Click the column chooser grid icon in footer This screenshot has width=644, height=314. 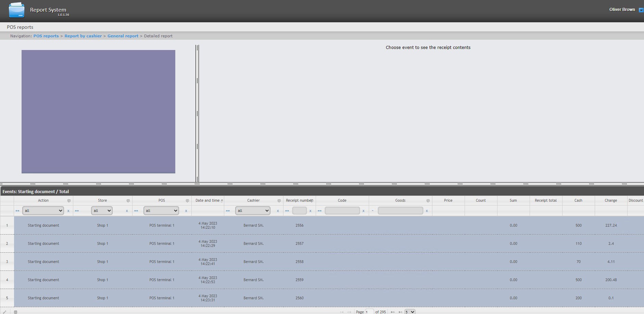pyautogui.click(x=15, y=312)
